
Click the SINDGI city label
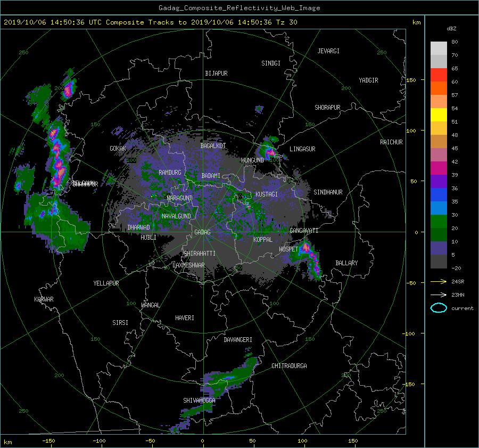tap(271, 63)
